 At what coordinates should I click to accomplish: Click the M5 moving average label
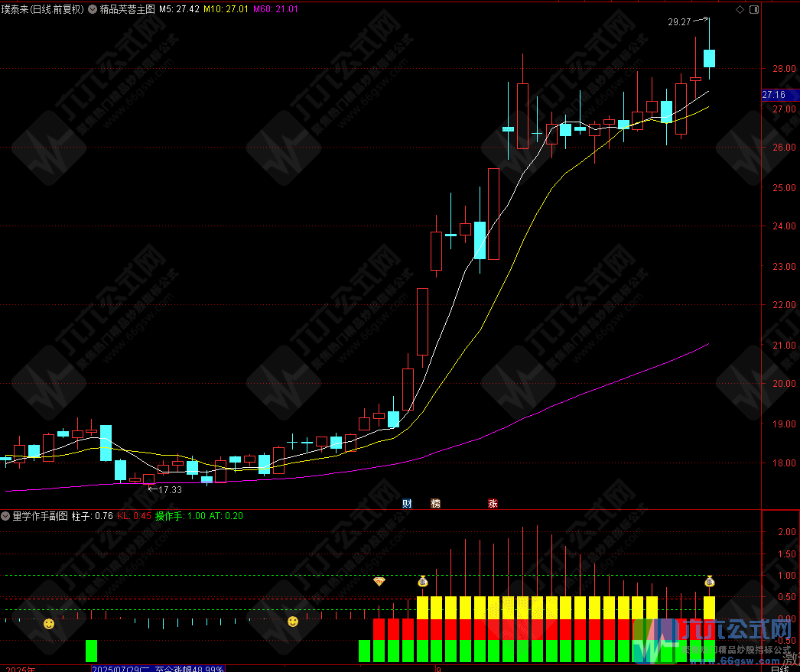179,9
